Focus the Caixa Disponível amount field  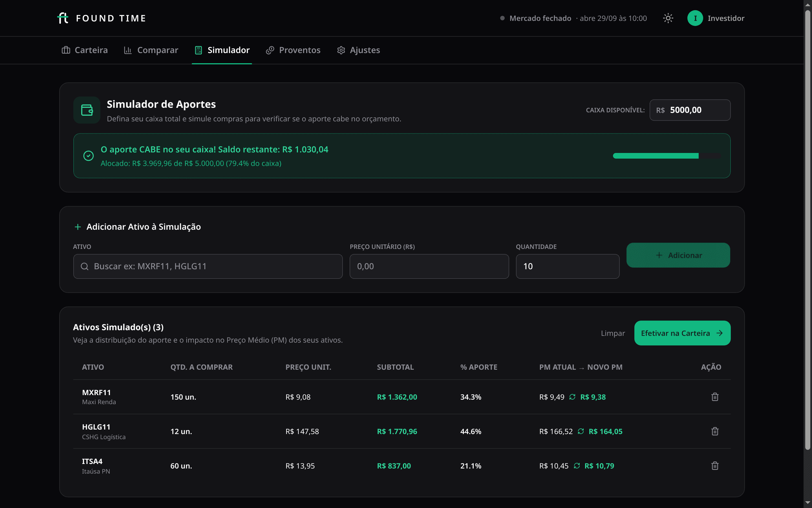pos(690,110)
